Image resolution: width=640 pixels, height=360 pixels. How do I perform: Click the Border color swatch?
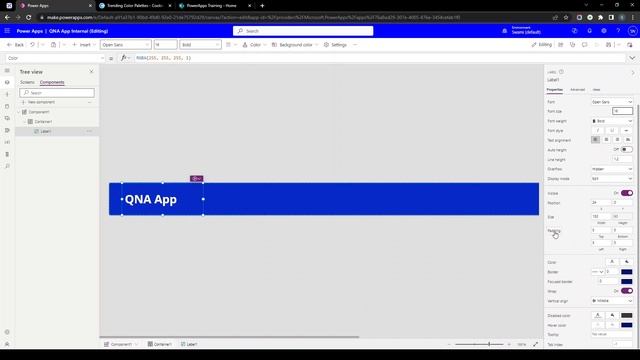pyautogui.click(x=627, y=272)
